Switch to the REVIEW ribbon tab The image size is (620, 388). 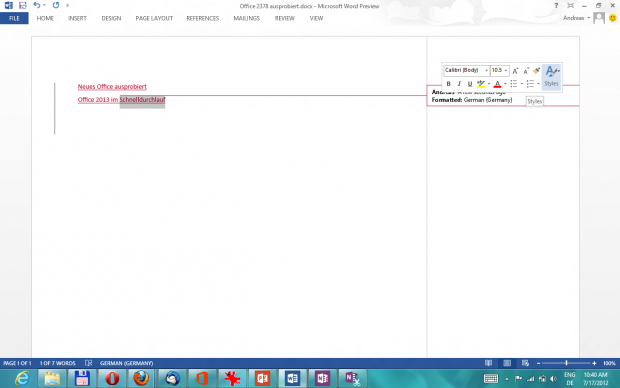(284, 18)
